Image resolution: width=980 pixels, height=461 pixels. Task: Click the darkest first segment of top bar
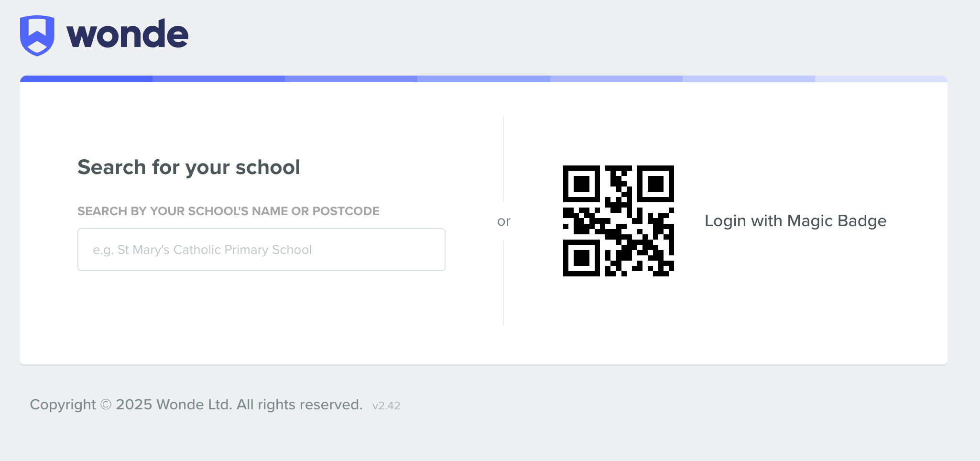pyautogui.click(x=86, y=79)
